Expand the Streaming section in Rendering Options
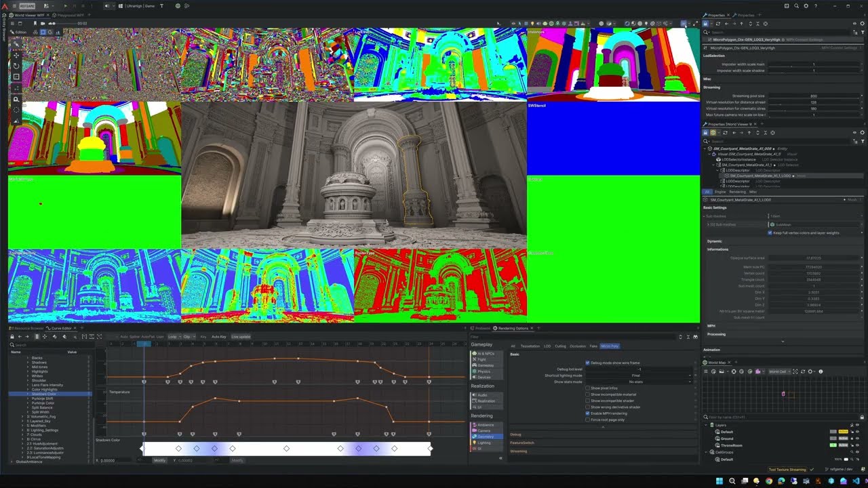This screenshot has height=488, width=868. [602, 451]
